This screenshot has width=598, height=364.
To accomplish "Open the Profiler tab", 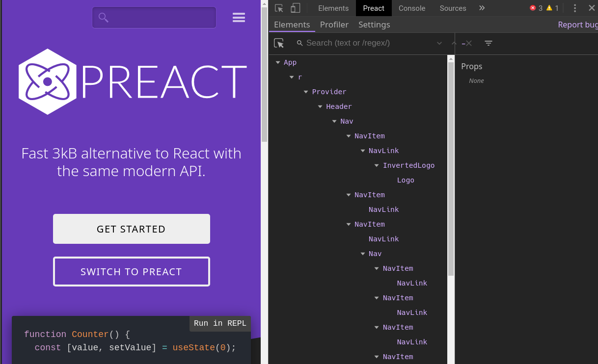I will 334,25.
